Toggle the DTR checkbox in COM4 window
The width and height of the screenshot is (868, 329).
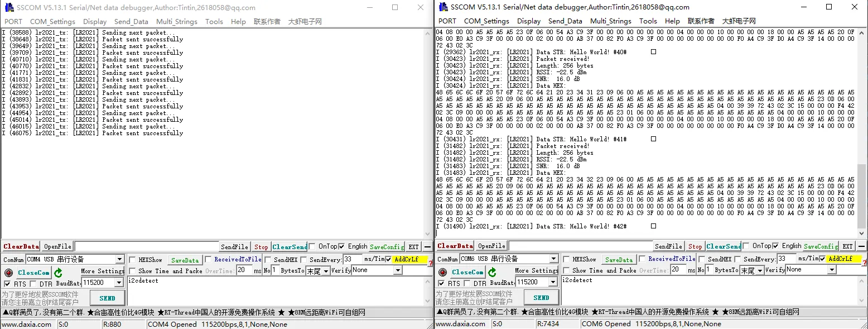point(33,284)
